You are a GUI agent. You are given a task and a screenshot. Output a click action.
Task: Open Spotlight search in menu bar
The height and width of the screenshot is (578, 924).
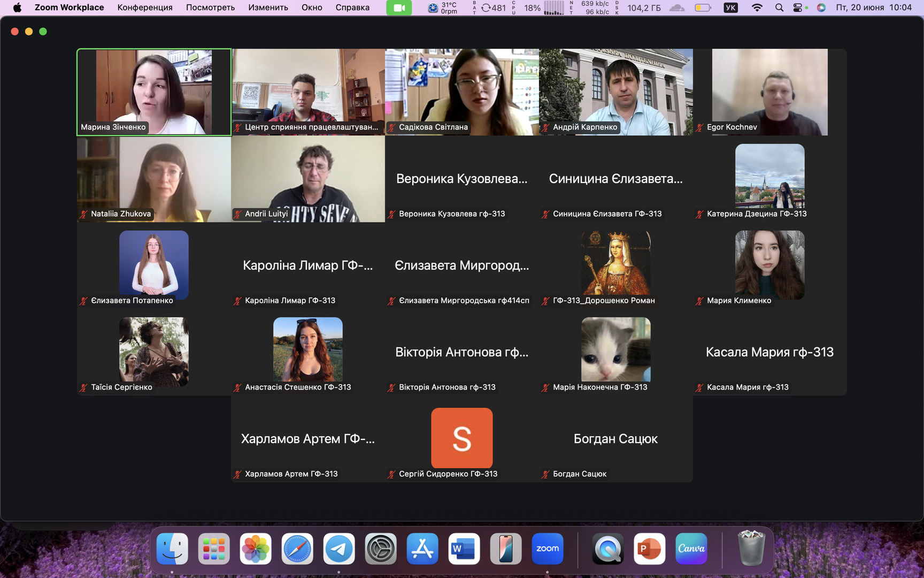click(779, 7)
